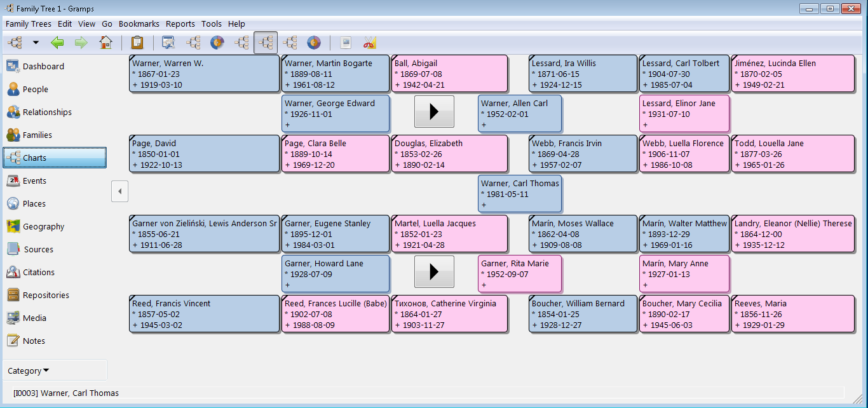Select tree chart icon right of highlighted view
Screen dimensions: 868x408
click(290, 43)
